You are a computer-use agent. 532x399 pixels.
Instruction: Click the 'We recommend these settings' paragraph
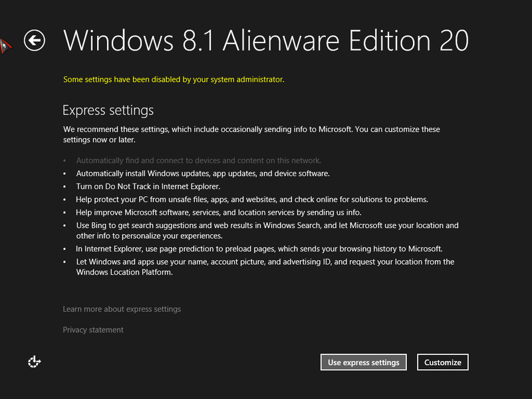coord(251,134)
